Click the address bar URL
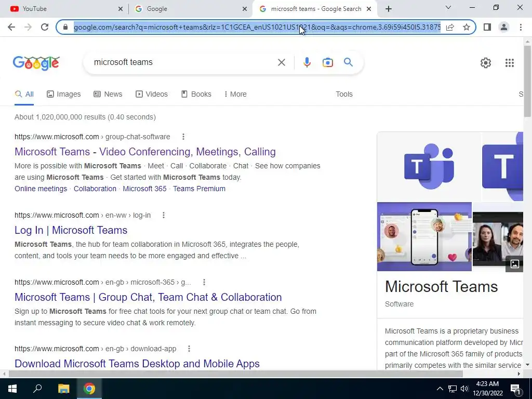532x399 pixels. click(257, 27)
